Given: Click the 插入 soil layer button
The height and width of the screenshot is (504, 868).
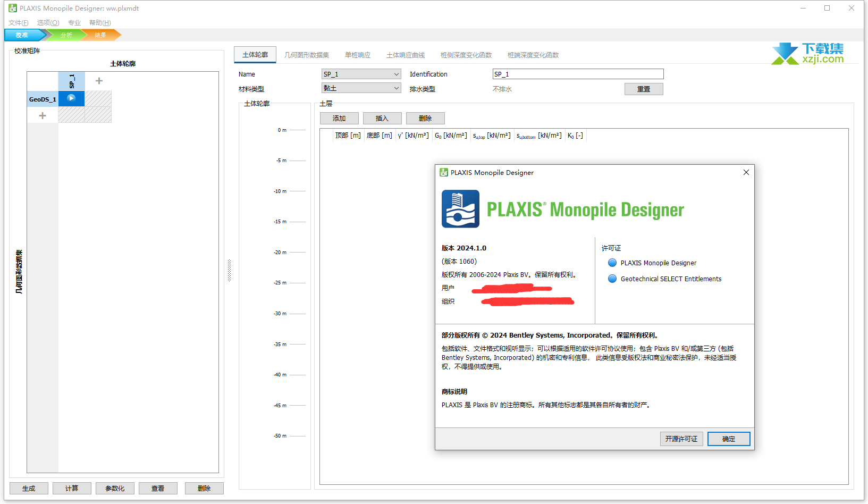Looking at the screenshot, I should 382,118.
